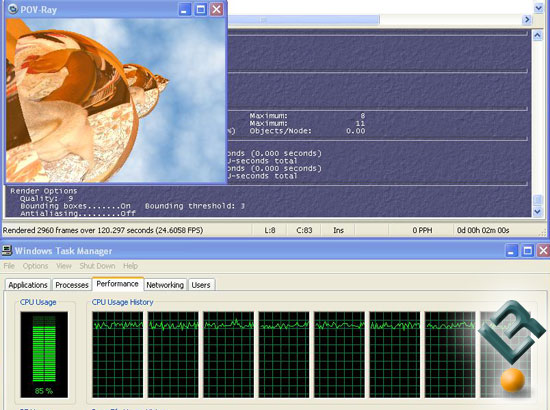The height and width of the screenshot is (410, 550).
Task: Click the message pane scroll-down arrow
Action: 538,211
